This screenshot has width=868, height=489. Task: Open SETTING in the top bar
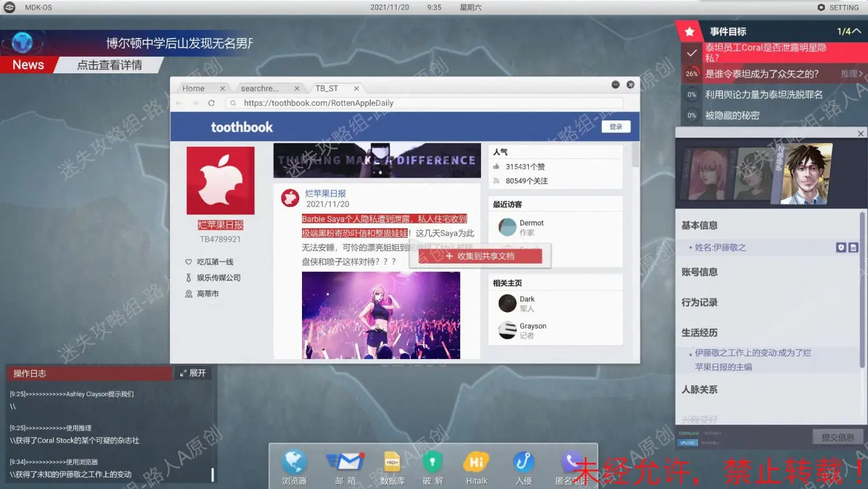(838, 8)
